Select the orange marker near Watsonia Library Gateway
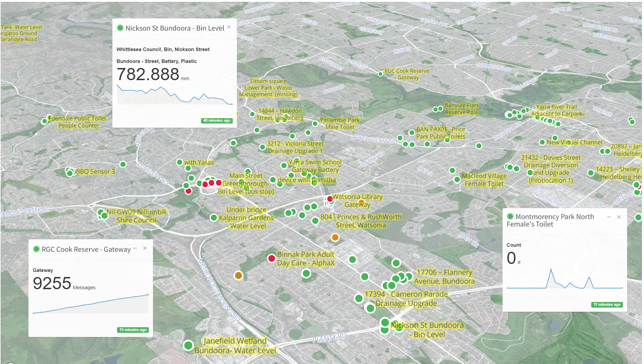Image resolution: width=644 pixels, height=364 pixels. point(361,202)
